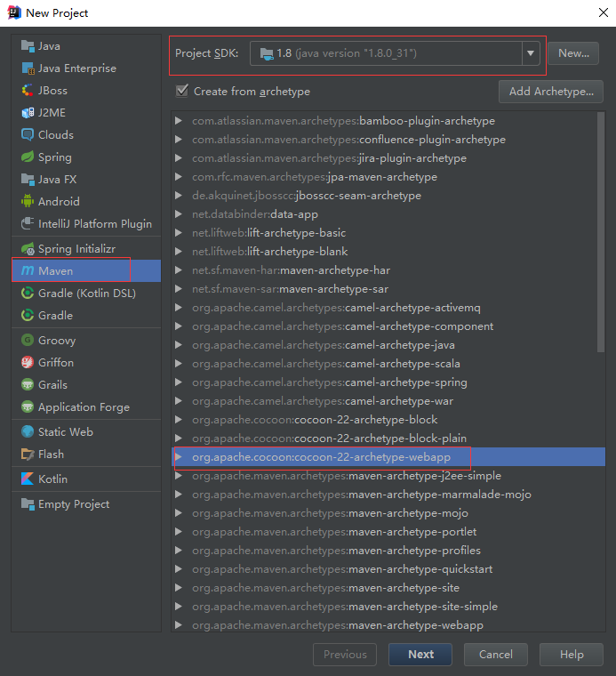This screenshot has width=616, height=676.
Task: Click the Spring Initializr icon
Action: pos(28,249)
